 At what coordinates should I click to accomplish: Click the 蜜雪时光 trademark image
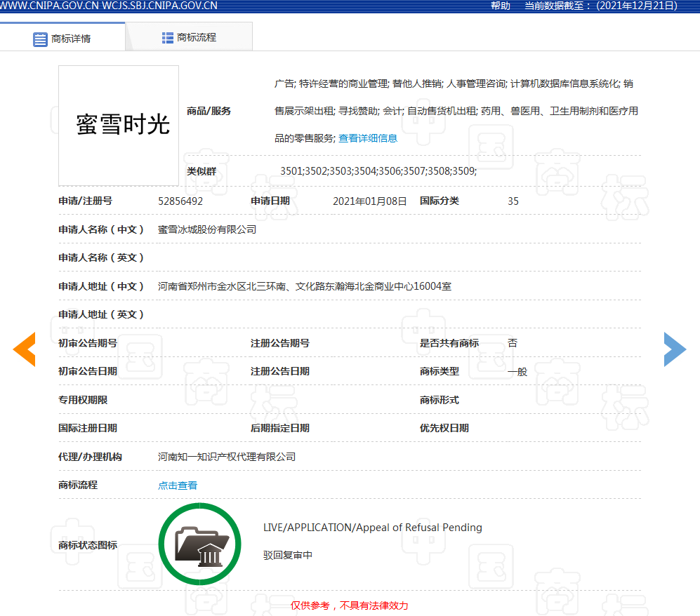click(119, 126)
